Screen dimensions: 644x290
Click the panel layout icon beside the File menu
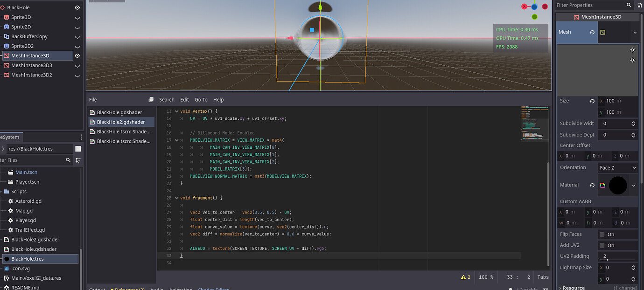point(150,99)
